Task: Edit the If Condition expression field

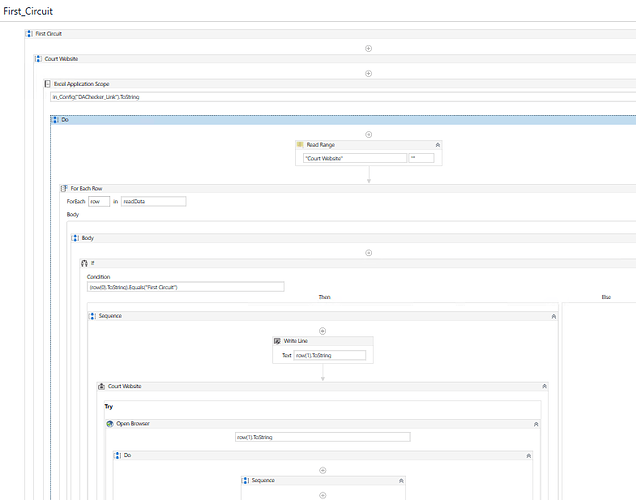Action: [185, 287]
